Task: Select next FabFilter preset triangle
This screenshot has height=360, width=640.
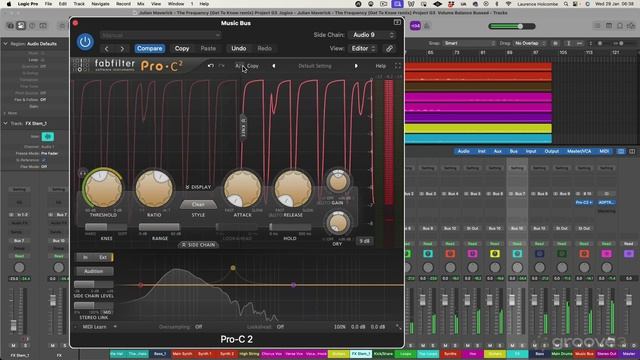Action: coord(356,66)
